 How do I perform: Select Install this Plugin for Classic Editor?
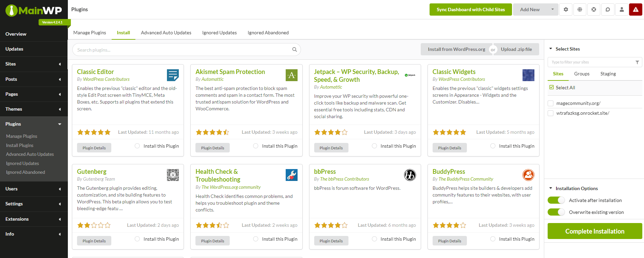click(137, 146)
